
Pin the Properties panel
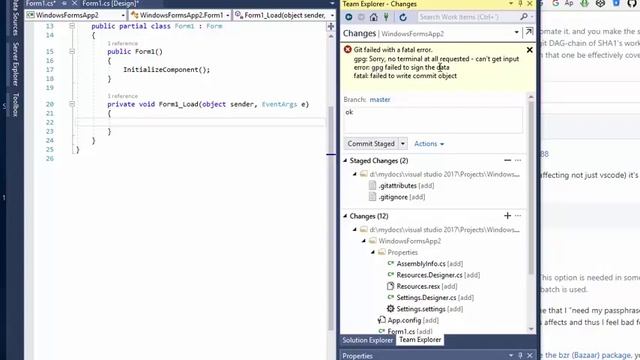[x=520, y=356]
